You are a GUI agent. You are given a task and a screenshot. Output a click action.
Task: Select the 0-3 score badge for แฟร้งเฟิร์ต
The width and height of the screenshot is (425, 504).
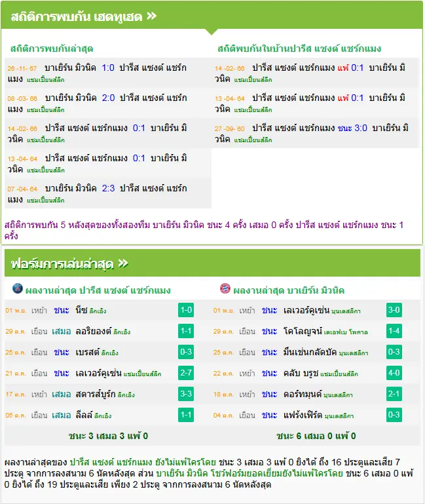[394, 415]
